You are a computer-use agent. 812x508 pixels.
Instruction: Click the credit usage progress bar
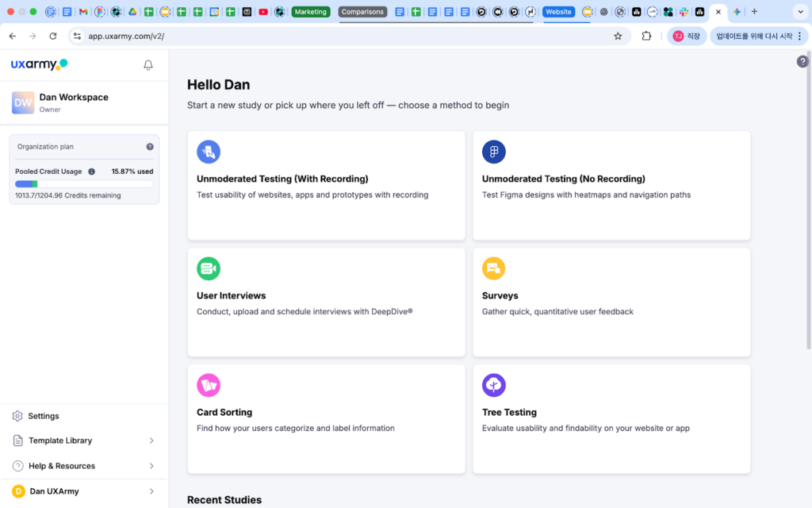point(83,183)
